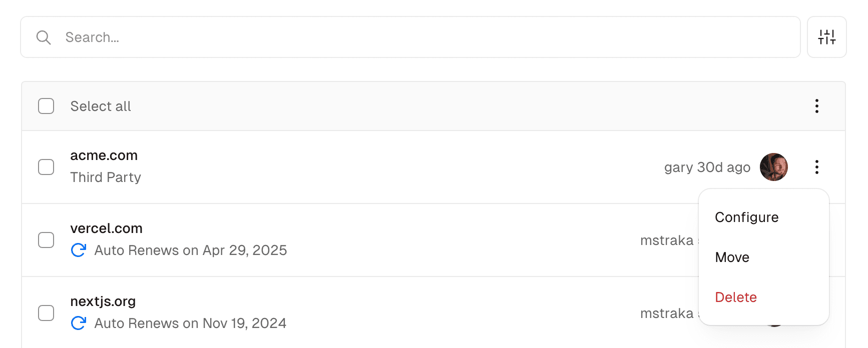Click gary's avatar on the acme.com row
Image resolution: width=868 pixels, height=348 pixels.
tap(773, 167)
